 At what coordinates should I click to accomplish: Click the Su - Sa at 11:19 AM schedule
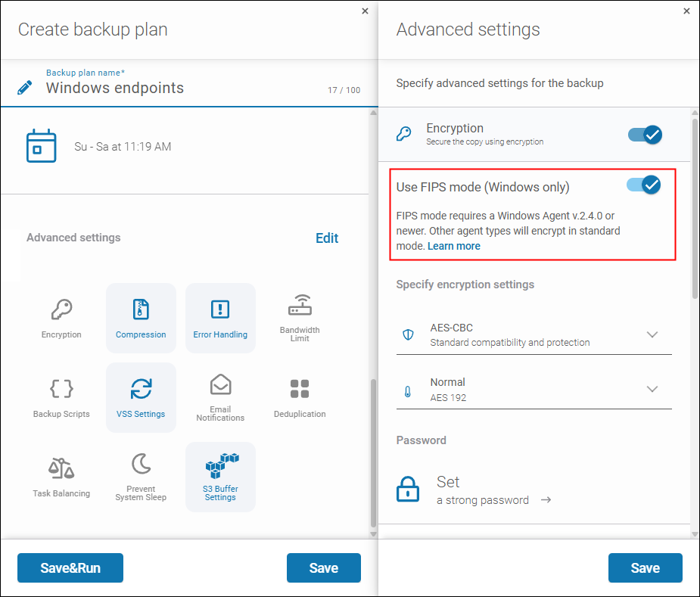coord(123,147)
